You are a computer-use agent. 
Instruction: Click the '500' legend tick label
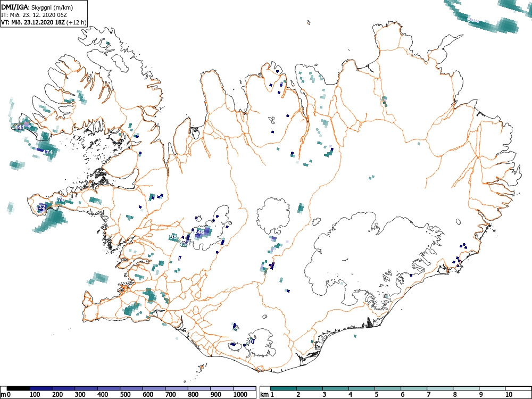coord(125,395)
